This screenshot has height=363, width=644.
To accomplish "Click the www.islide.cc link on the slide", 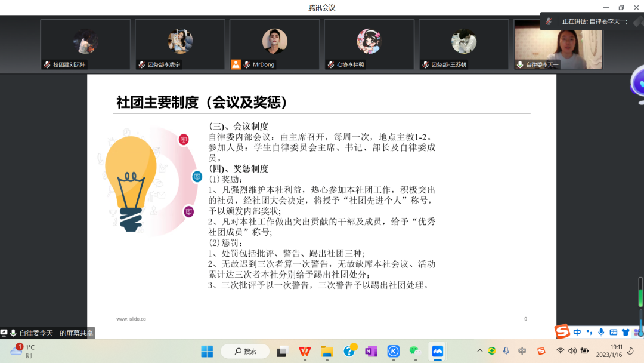I will [x=131, y=319].
